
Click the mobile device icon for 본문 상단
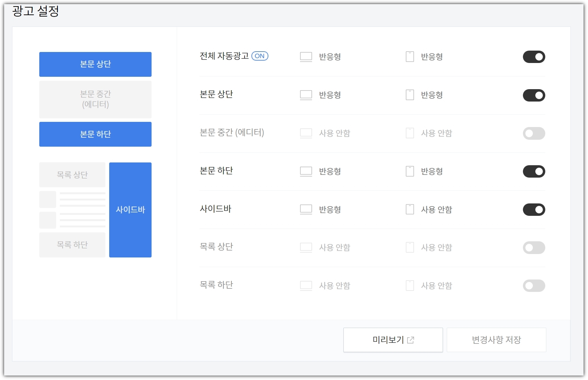410,95
